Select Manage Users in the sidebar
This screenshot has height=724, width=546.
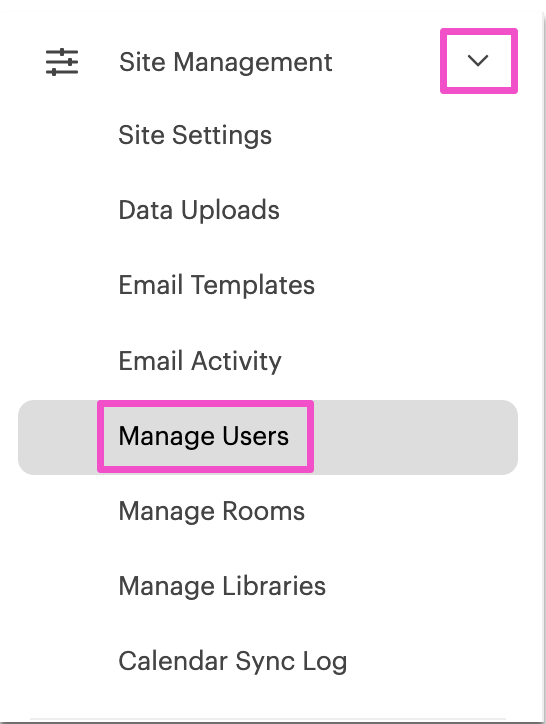204,436
